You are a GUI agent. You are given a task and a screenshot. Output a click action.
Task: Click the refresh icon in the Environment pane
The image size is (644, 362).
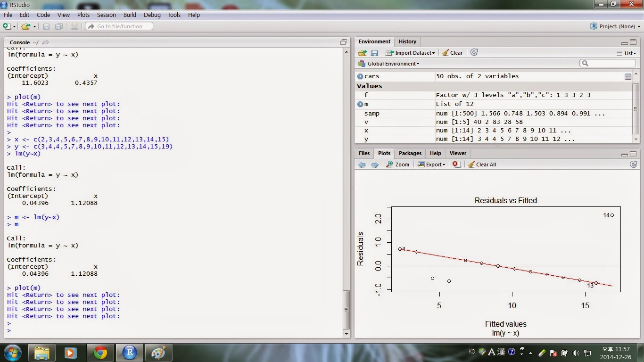[473, 52]
